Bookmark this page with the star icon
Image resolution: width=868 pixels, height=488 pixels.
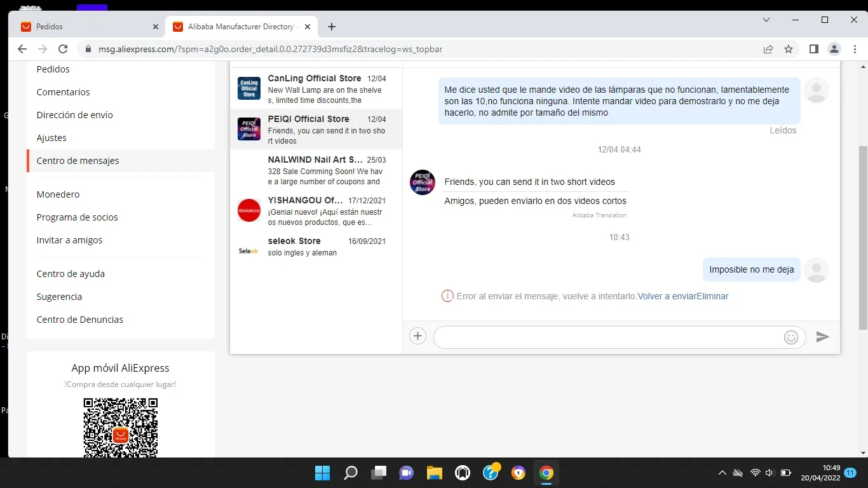789,49
